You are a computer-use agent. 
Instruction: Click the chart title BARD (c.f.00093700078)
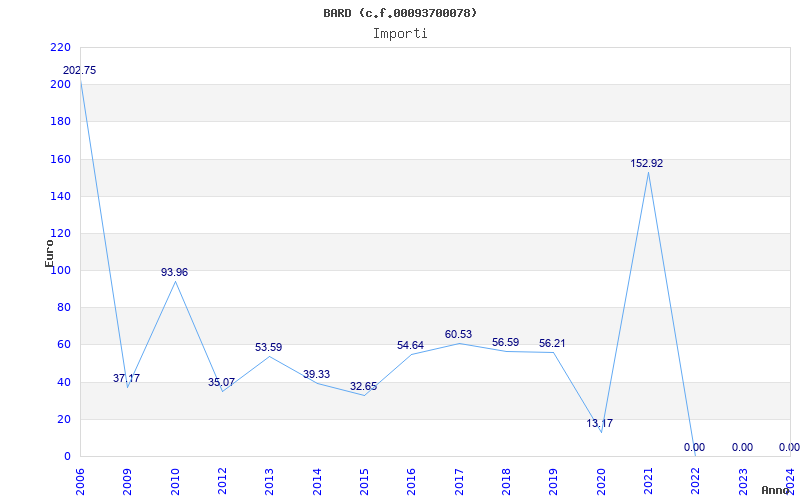(400, 13)
